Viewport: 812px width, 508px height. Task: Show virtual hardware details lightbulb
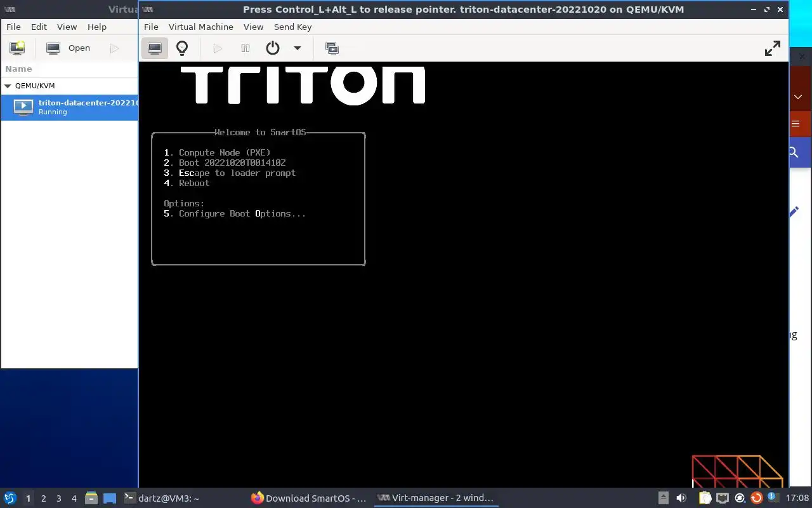tap(182, 48)
